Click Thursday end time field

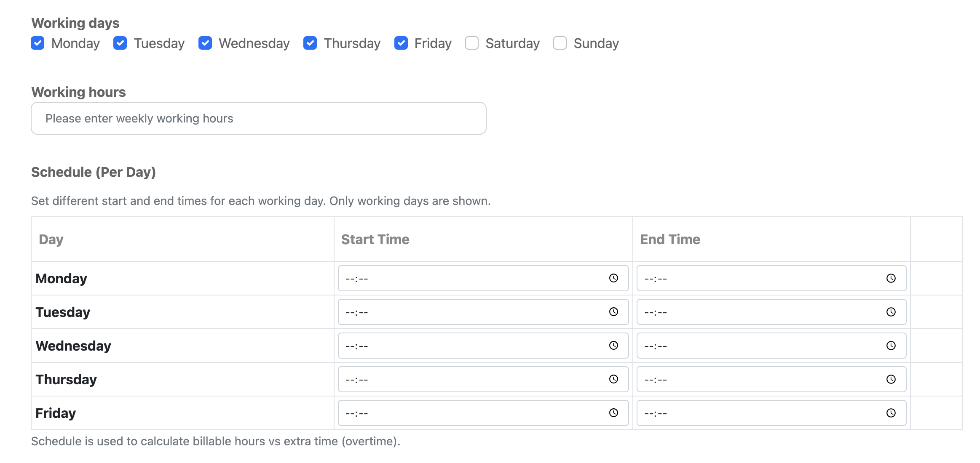(771, 379)
